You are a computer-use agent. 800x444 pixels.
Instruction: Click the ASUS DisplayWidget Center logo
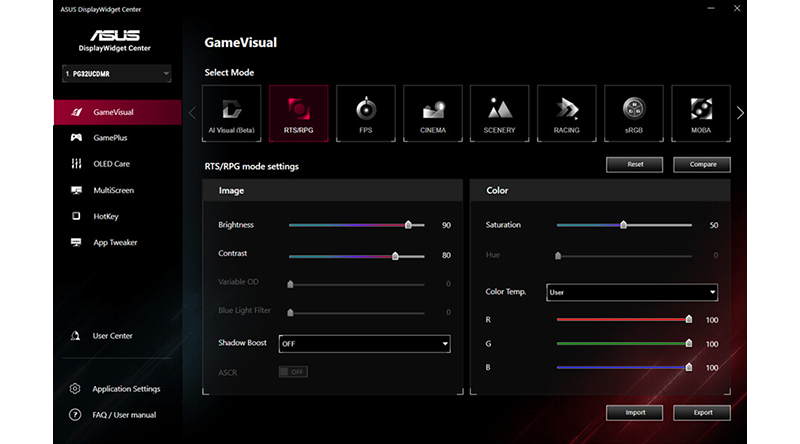(x=115, y=40)
